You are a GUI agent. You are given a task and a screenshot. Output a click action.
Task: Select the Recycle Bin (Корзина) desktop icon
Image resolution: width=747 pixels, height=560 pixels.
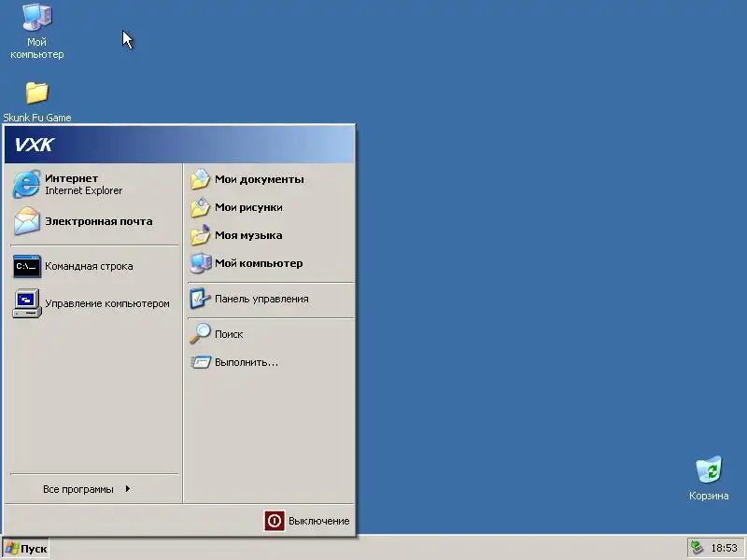click(x=709, y=469)
